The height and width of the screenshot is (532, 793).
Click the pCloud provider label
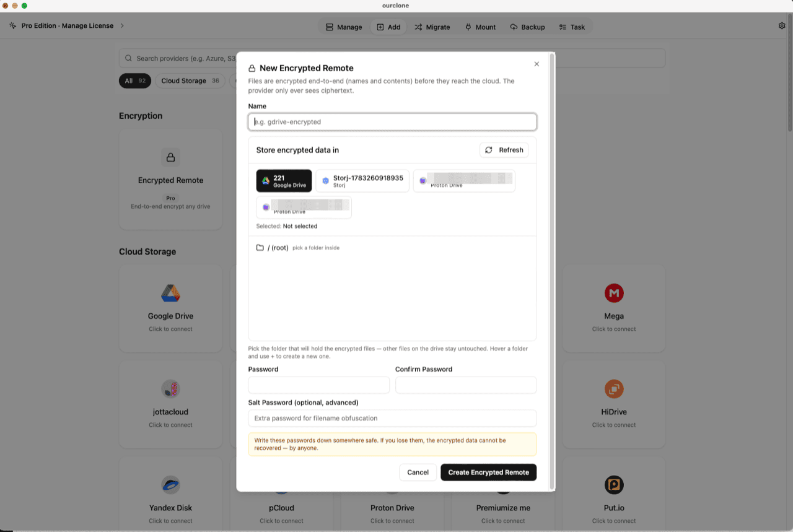[282, 508]
